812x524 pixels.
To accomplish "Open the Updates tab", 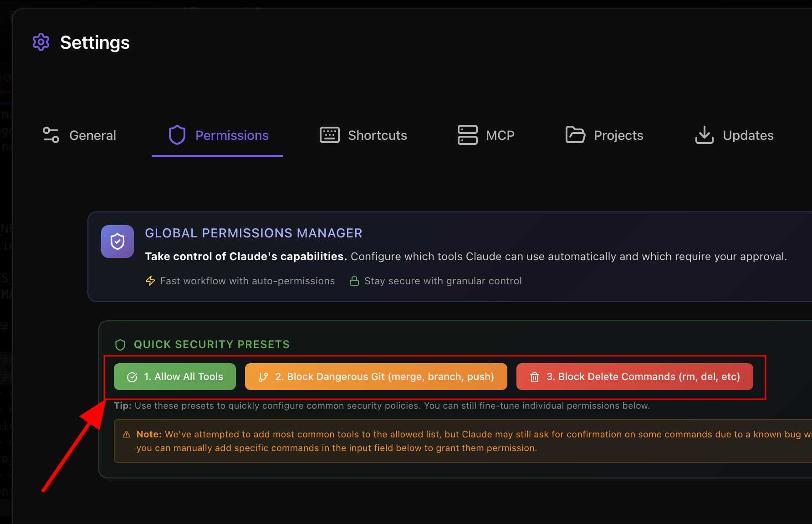I will [734, 135].
